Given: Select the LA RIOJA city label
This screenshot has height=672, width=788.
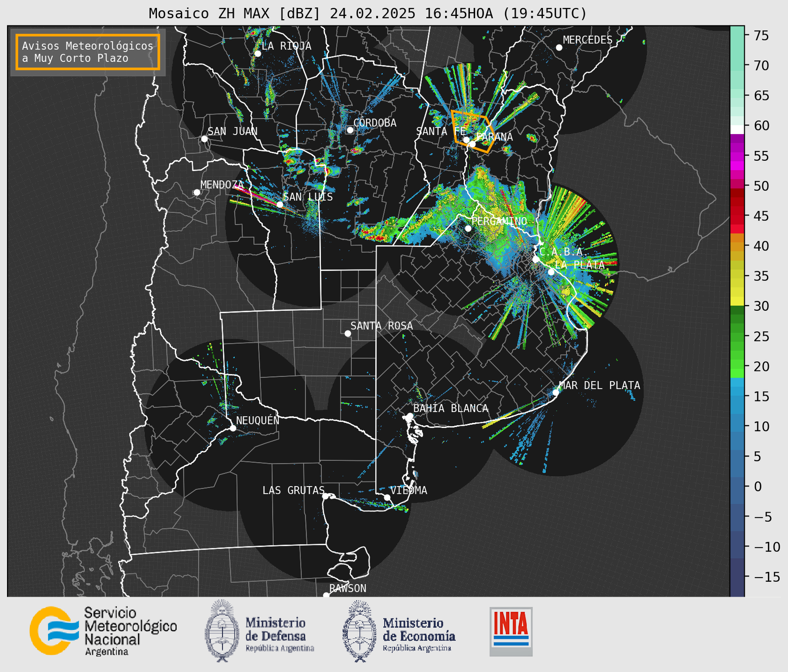Looking at the screenshot, I should pyautogui.click(x=286, y=46).
